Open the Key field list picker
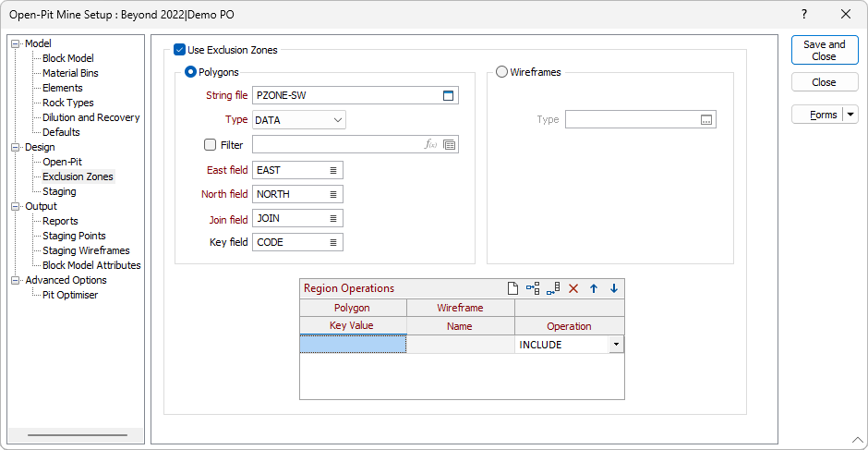 tap(333, 242)
